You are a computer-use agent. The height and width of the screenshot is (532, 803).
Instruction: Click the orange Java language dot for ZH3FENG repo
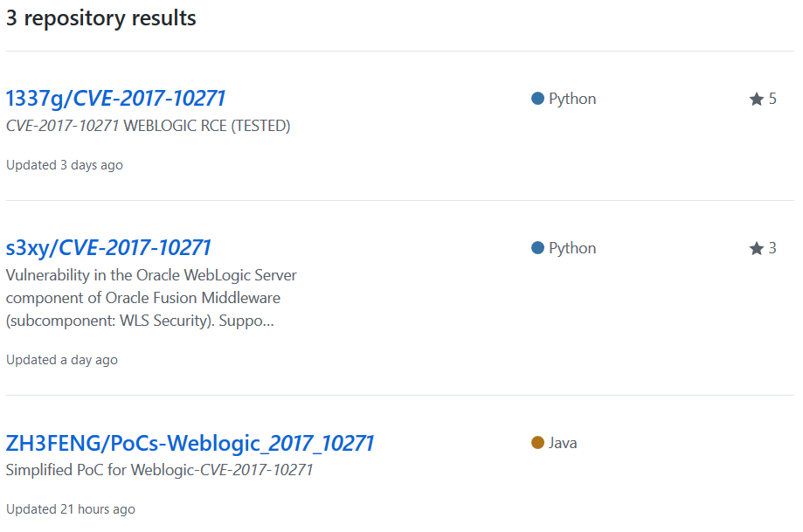click(x=537, y=442)
